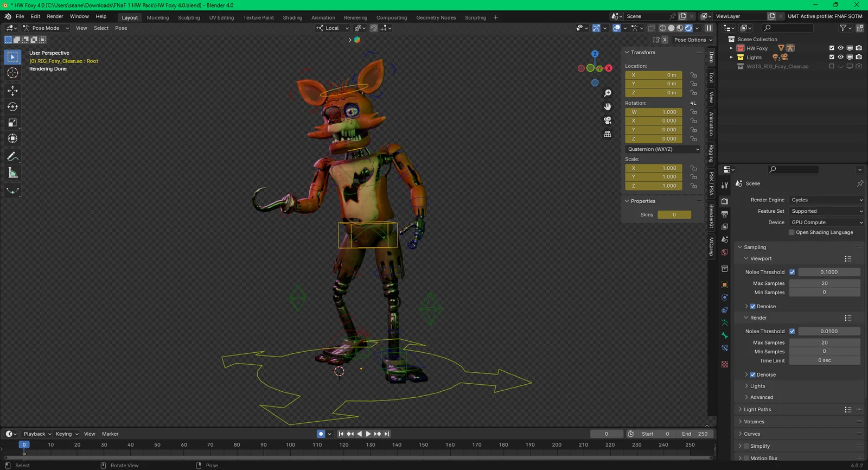
Task: Expand the Light Paths panel
Action: 757,410
